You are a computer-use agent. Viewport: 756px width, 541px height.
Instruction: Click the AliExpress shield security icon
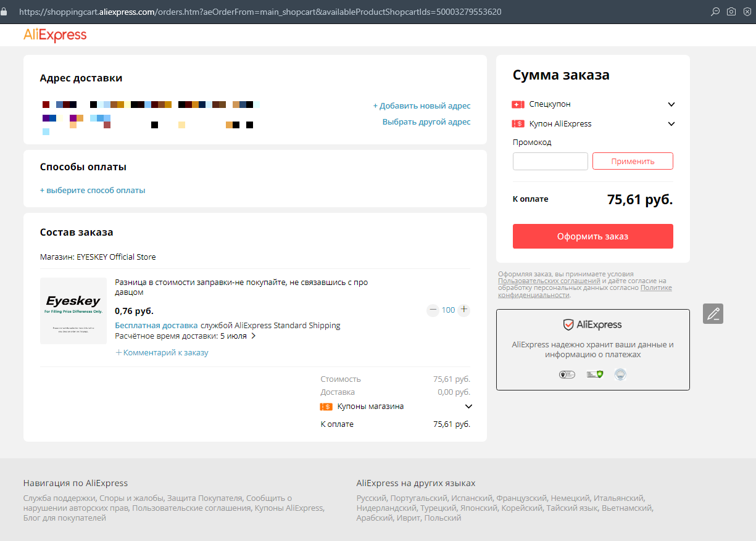pos(568,324)
